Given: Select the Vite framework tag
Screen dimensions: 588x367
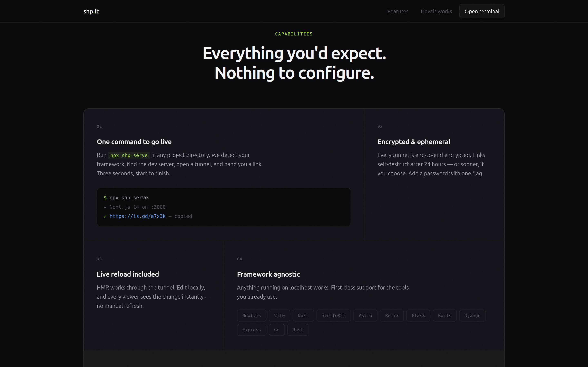Looking at the screenshot, I should 279,316.
